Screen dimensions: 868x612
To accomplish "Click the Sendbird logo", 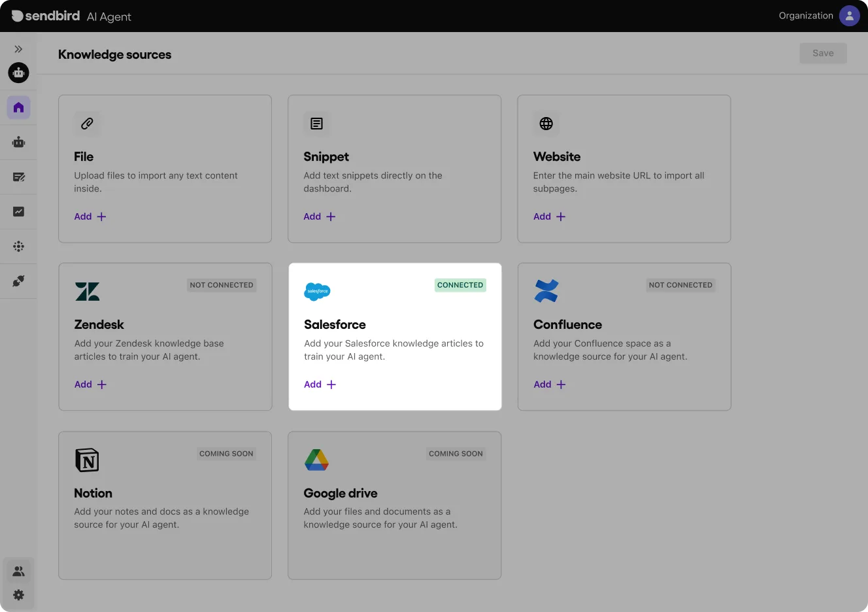I will pyautogui.click(x=46, y=16).
